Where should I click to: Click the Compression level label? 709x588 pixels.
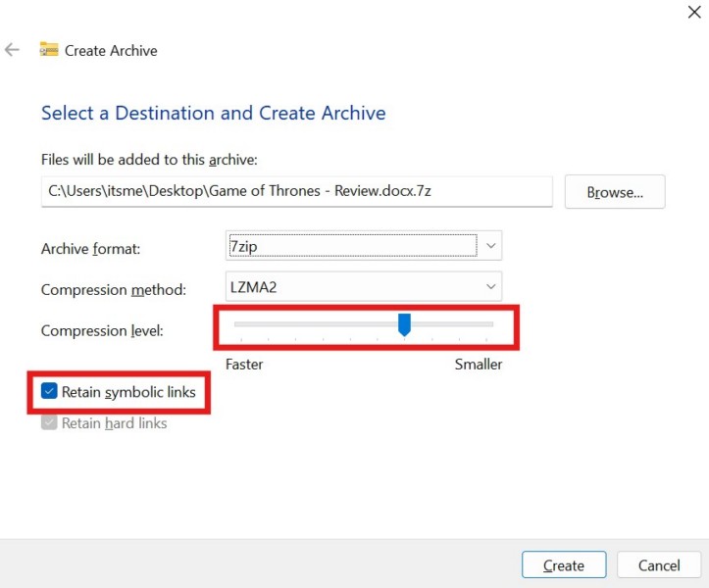click(x=101, y=331)
